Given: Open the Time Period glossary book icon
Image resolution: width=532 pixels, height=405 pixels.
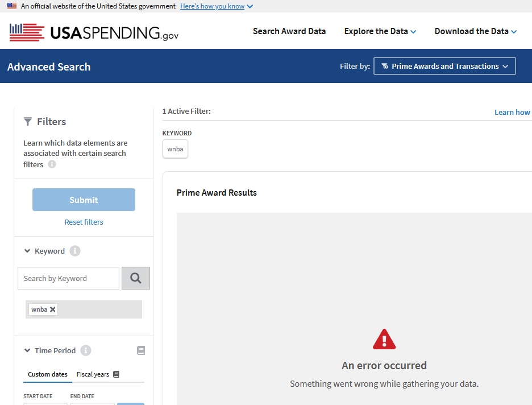Looking at the screenshot, I should [141, 350].
